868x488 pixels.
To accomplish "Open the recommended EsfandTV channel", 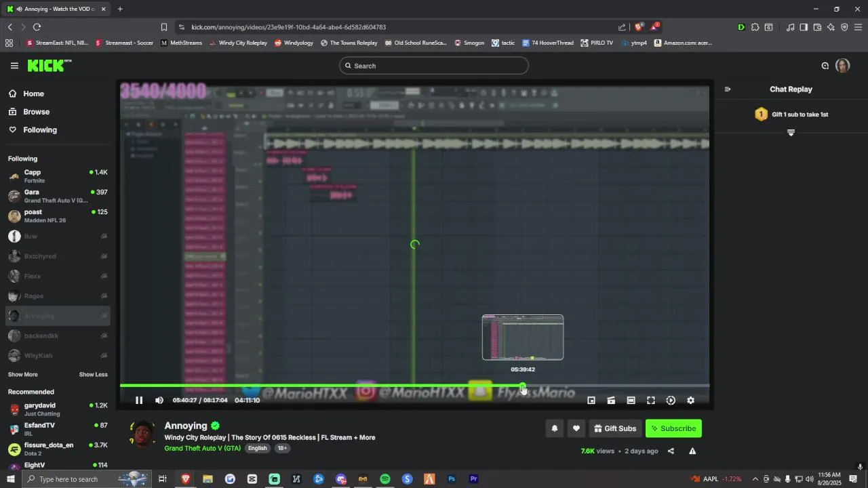I will [58, 429].
